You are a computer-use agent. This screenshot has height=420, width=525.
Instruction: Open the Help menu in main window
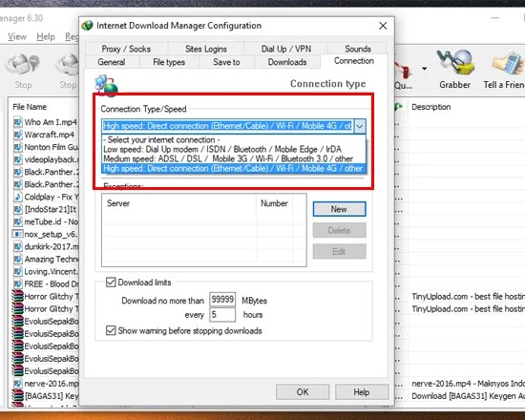tap(46, 36)
